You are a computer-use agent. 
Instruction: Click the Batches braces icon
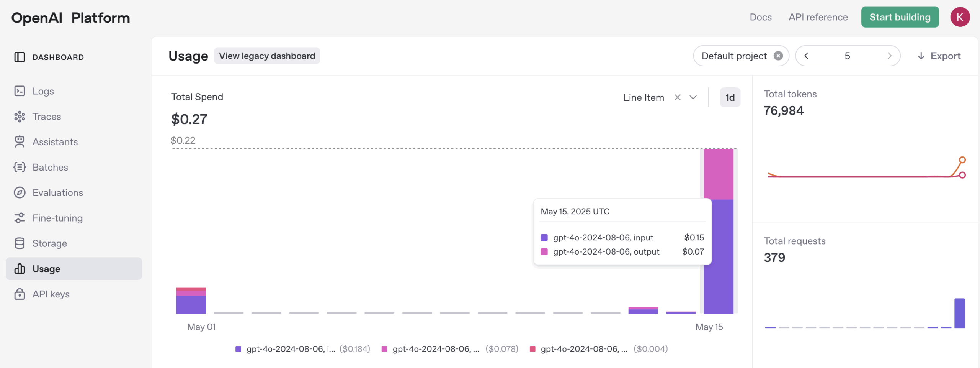point(20,167)
